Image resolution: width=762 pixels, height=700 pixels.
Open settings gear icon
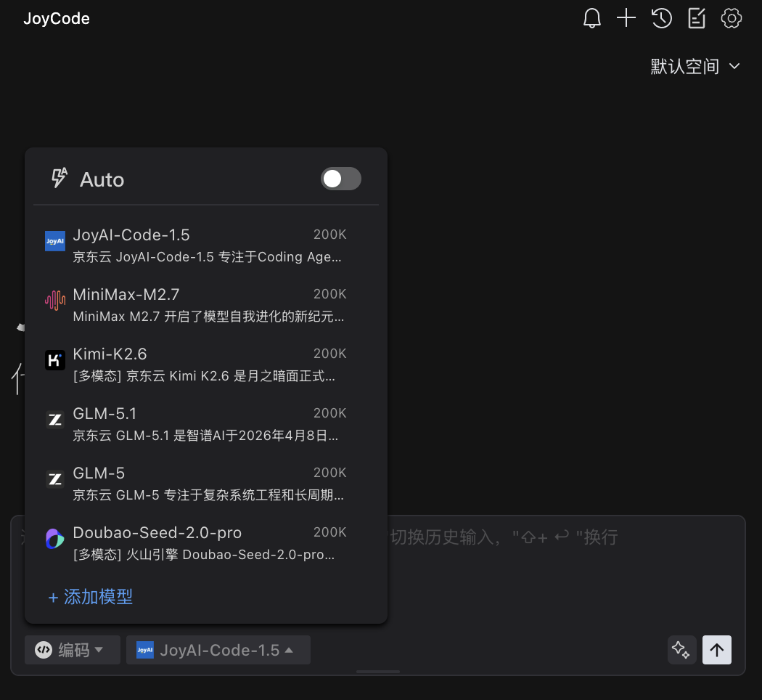732,18
